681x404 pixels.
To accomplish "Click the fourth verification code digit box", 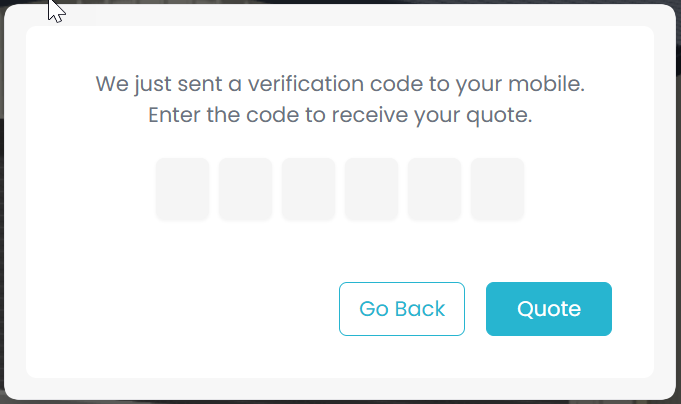I will click(x=371, y=188).
